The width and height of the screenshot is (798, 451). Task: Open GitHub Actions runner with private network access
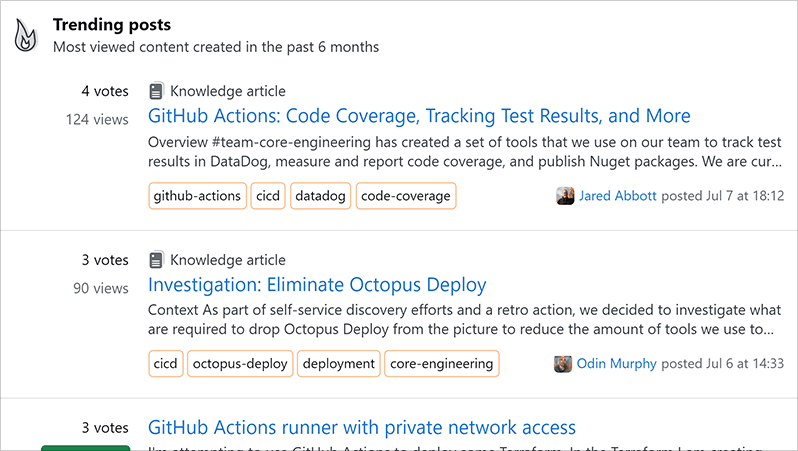point(362,428)
